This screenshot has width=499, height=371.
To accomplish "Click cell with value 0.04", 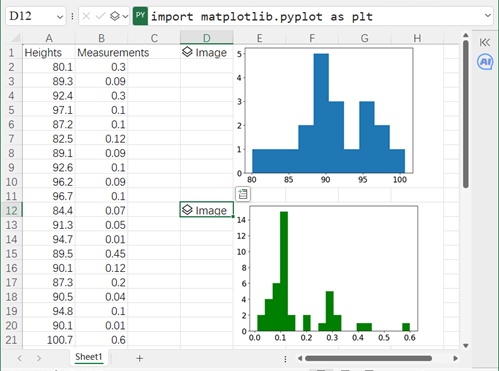I will coord(101,296).
